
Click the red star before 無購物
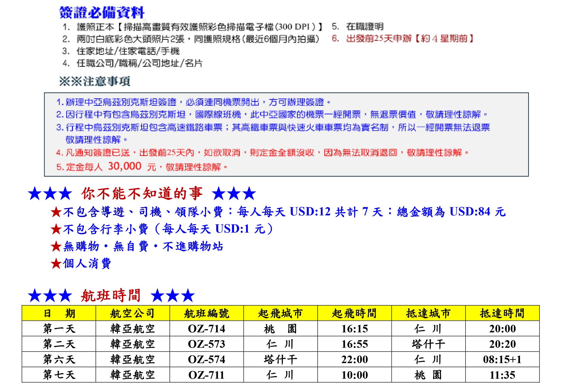tap(56, 247)
